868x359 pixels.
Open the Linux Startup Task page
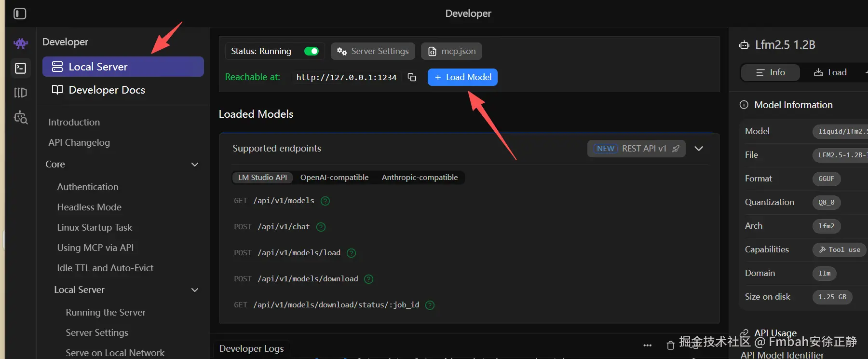[x=95, y=227]
